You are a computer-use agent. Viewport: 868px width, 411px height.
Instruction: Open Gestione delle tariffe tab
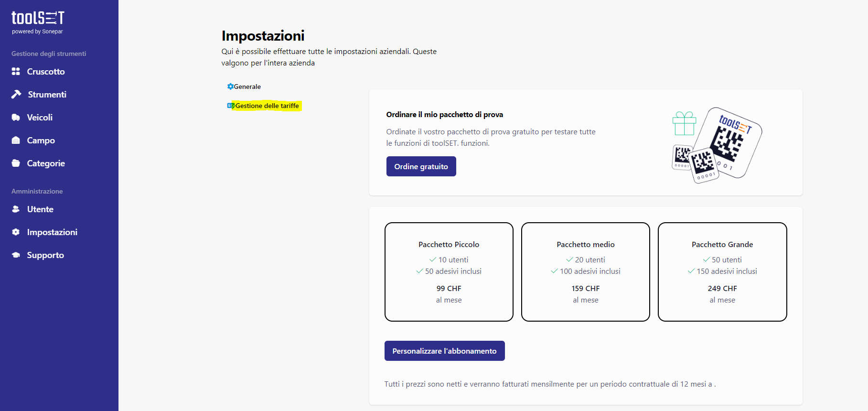point(264,106)
